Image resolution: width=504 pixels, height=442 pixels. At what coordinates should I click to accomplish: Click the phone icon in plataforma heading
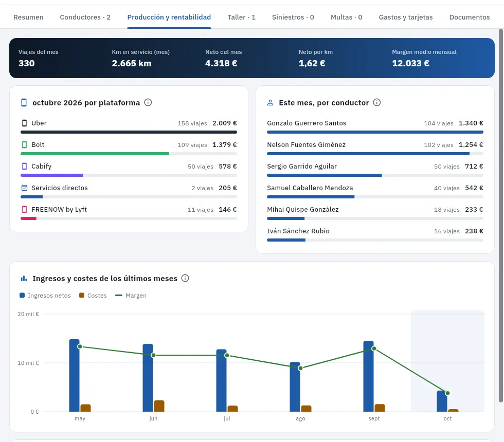(24, 102)
